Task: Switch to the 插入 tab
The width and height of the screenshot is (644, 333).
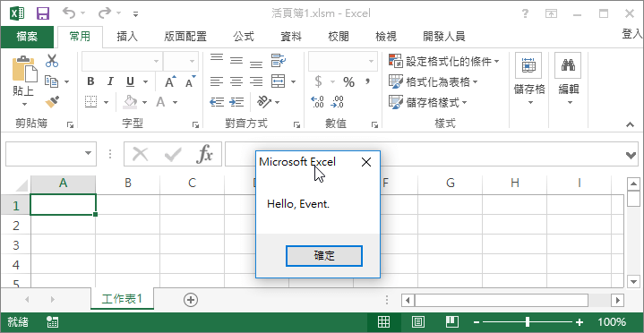Action: coord(127,37)
